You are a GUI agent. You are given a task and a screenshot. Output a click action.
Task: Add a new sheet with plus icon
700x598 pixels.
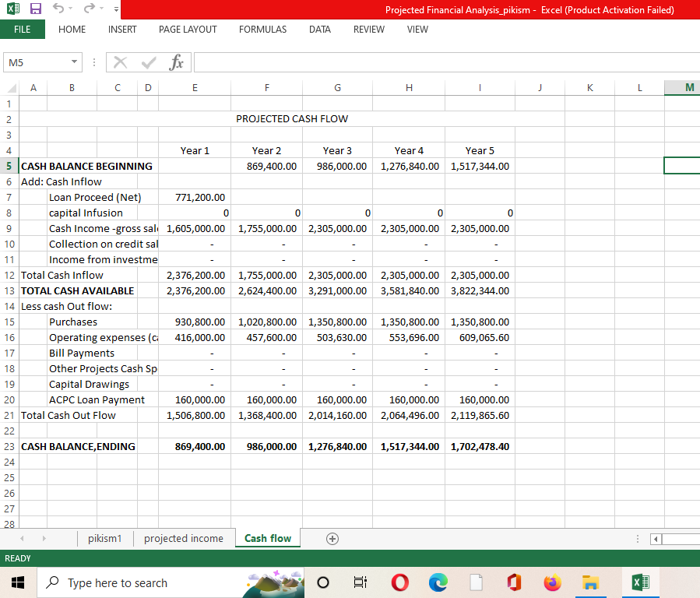pos(332,538)
